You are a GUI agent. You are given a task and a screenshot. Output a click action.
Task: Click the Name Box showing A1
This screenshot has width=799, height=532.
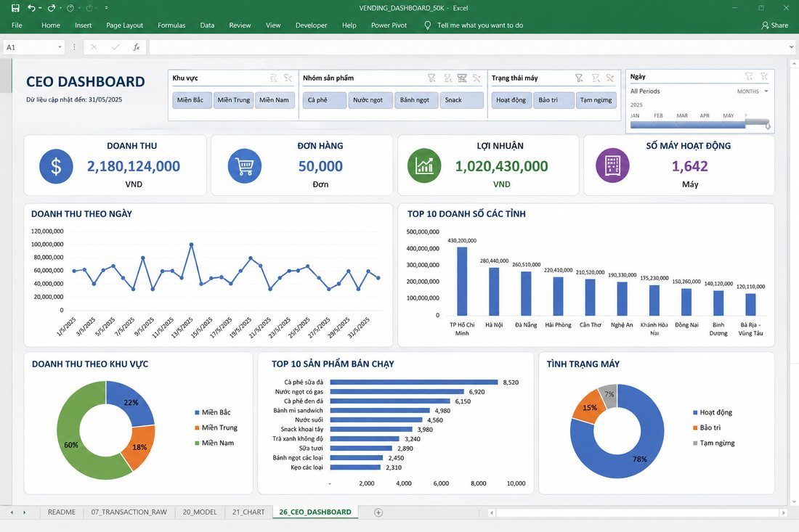[x=30, y=47]
